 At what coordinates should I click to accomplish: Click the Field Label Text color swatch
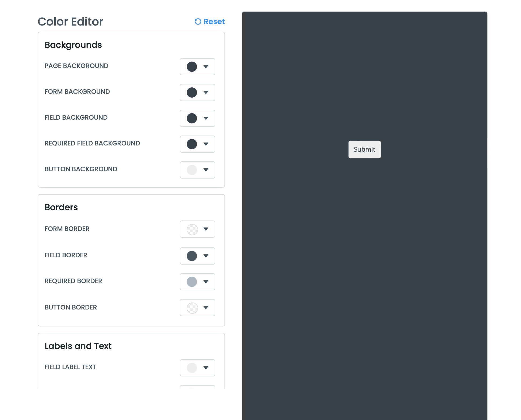pos(191,368)
